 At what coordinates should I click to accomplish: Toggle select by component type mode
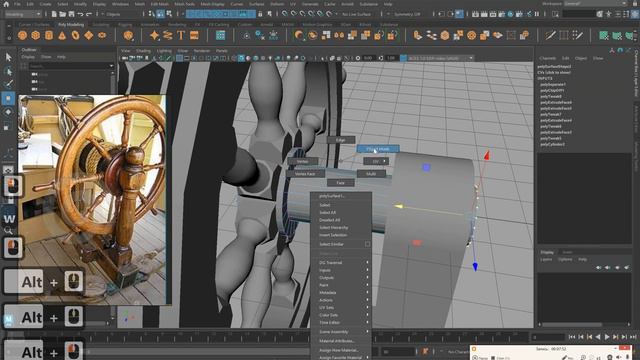[169, 14]
